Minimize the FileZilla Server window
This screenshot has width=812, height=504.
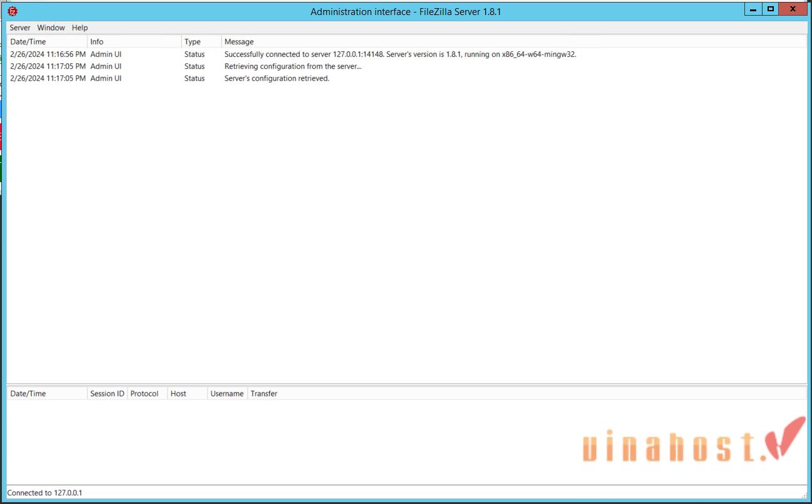pos(753,9)
